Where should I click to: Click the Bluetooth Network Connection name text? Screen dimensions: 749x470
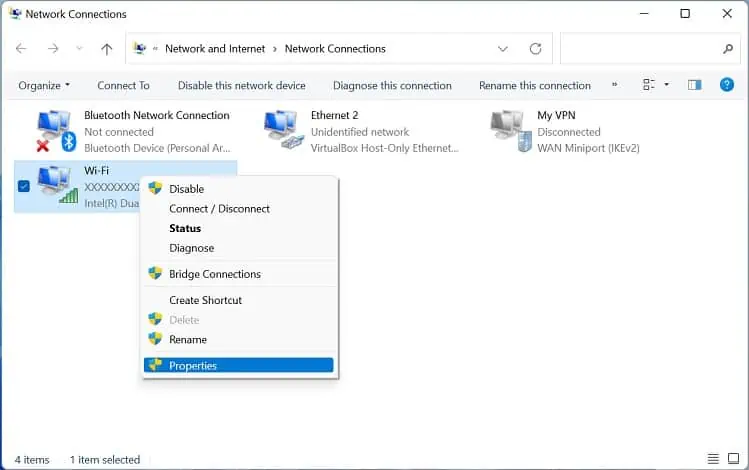pos(157,115)
